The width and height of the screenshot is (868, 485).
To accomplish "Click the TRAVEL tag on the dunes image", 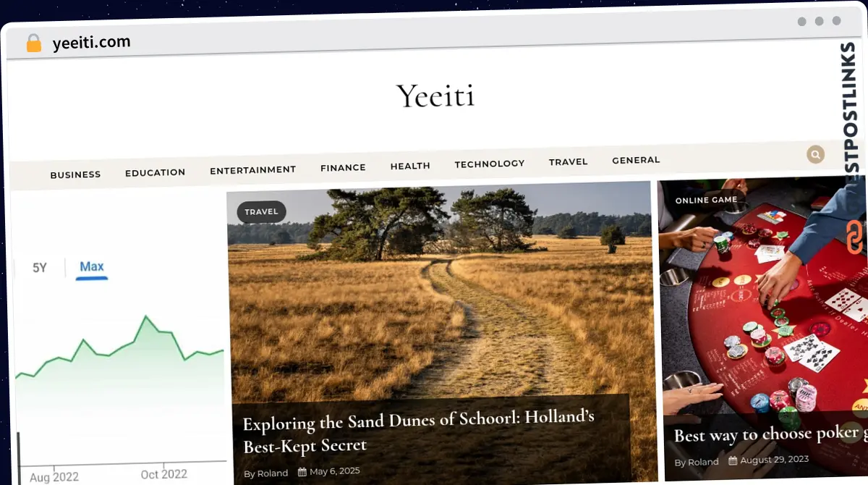I will tap(261, 212).
